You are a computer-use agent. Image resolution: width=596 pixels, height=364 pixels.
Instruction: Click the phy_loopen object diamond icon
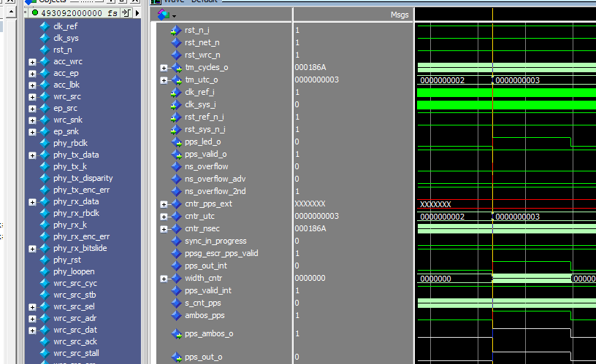(45, 272)
